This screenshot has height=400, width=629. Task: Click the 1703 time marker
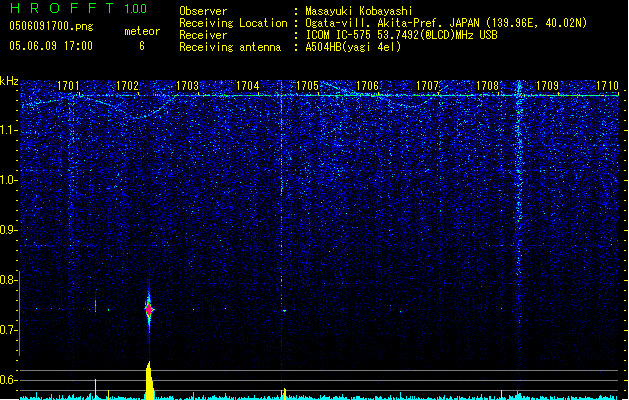coord(187,86)
